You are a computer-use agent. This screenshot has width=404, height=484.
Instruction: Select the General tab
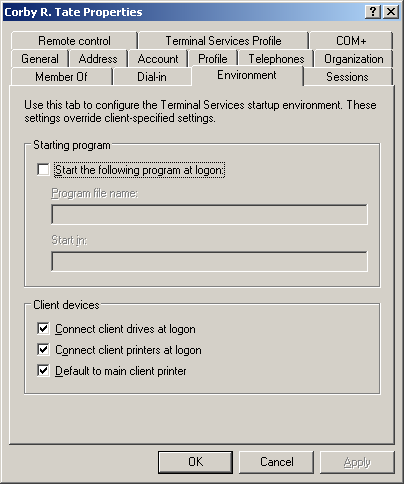pos(40,59)
